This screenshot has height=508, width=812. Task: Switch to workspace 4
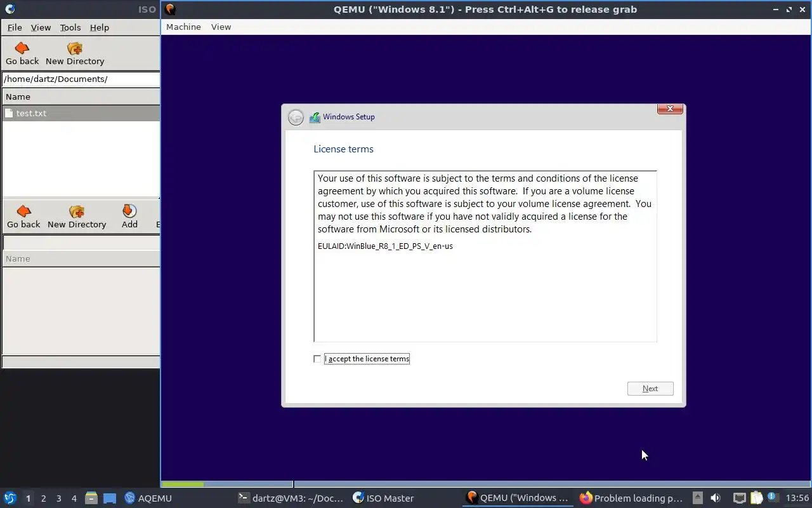(74, 498)
